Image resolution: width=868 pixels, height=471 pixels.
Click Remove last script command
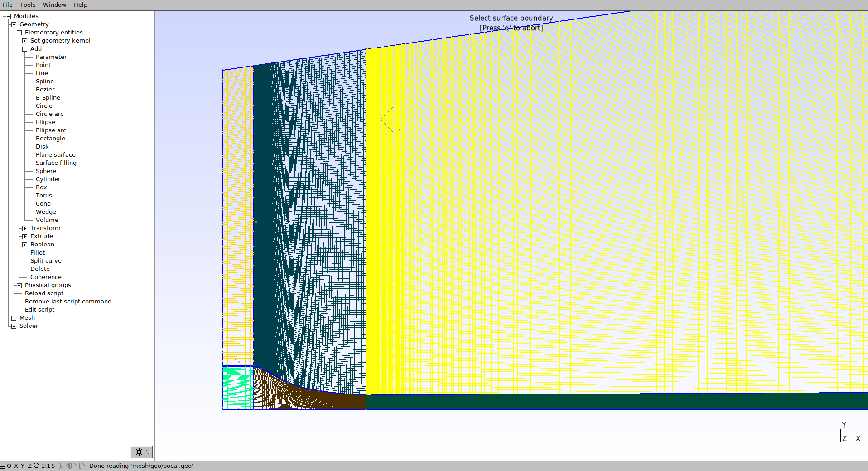pos(68,302)
